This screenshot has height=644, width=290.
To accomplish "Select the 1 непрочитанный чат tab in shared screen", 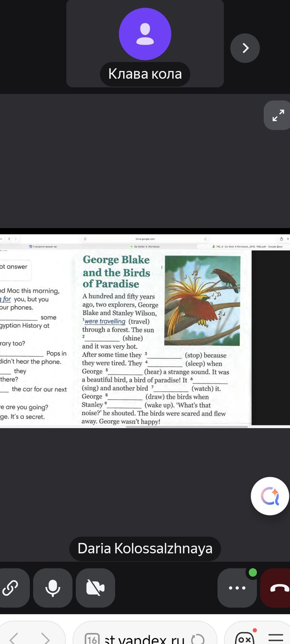I will 43,247.
